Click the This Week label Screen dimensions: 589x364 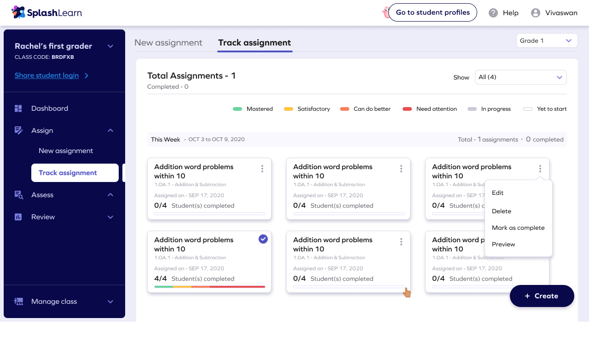point(166,139)
